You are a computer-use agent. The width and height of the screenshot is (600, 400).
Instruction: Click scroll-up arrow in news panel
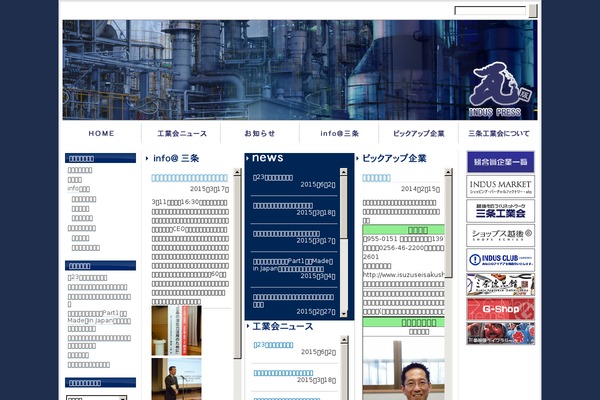click(343, 172)
